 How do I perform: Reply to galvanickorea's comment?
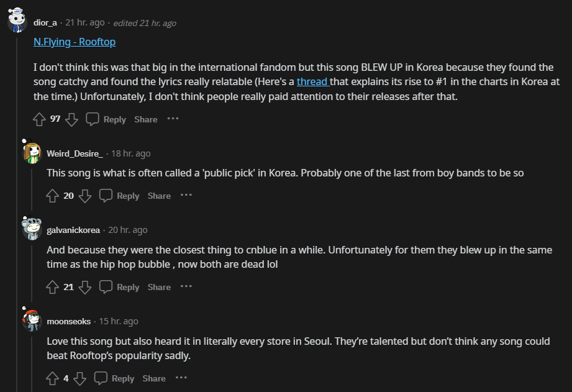click(120, 287)
